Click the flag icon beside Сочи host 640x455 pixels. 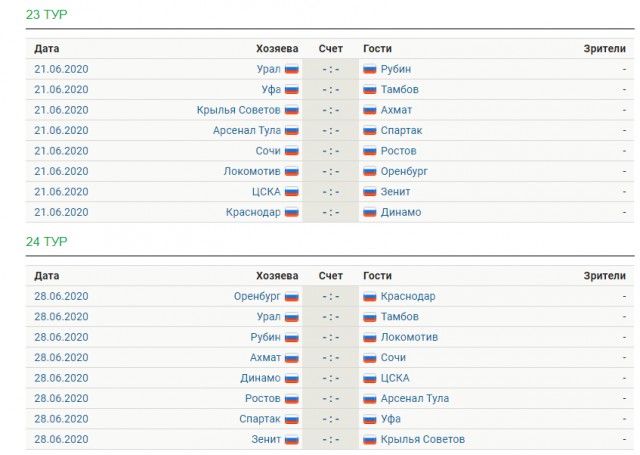point(292,151)
